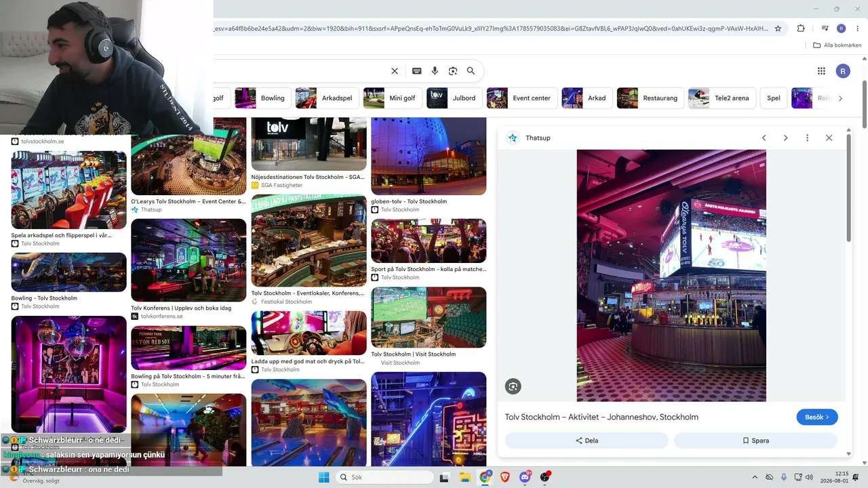Go to next image in preview panel
Viewport: 868px width, 488px height.
point(785,138)
